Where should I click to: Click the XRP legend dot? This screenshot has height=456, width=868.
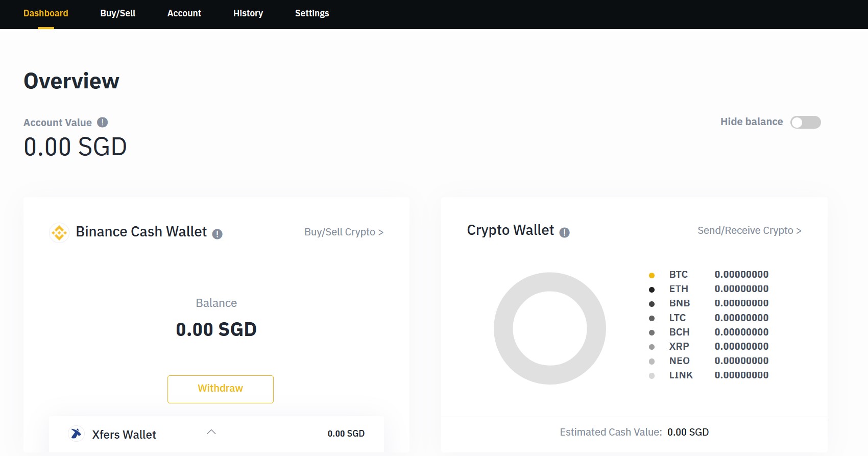pyautogui.click(x=652, y=347)
